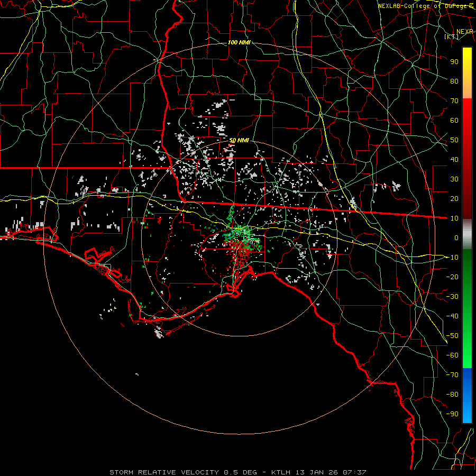This screenshot has width=476, height=476.
Task: Click the "30" value on velocity scale
Action: [454, 179]
